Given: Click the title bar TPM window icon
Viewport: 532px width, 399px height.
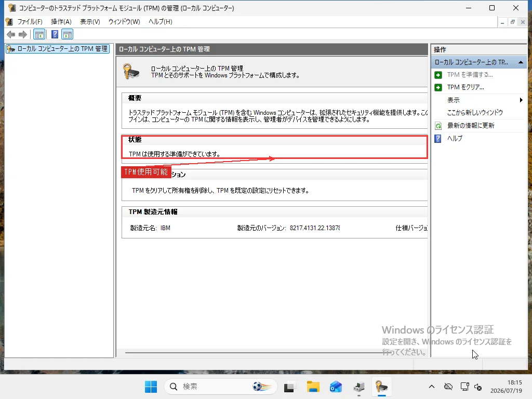Looking at the screenshot, I should pos(12,8).
